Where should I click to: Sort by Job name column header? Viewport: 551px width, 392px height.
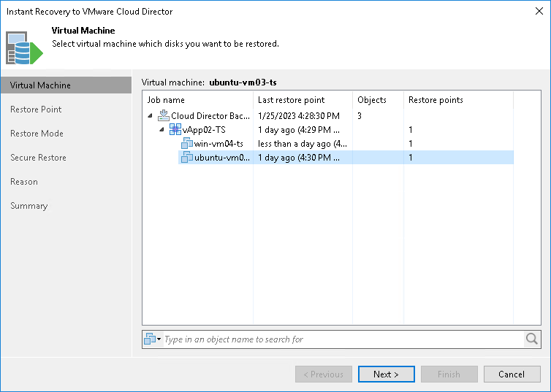pyautogui.click(x=198, y=100)
